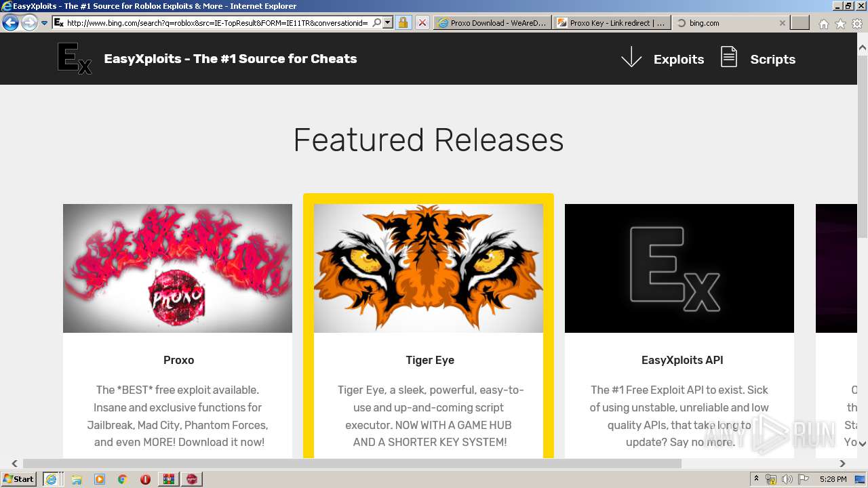The height and width of the screenshot is (488, 868).
Task: Open Favorites star icon
Action: (x=840, y=24)
